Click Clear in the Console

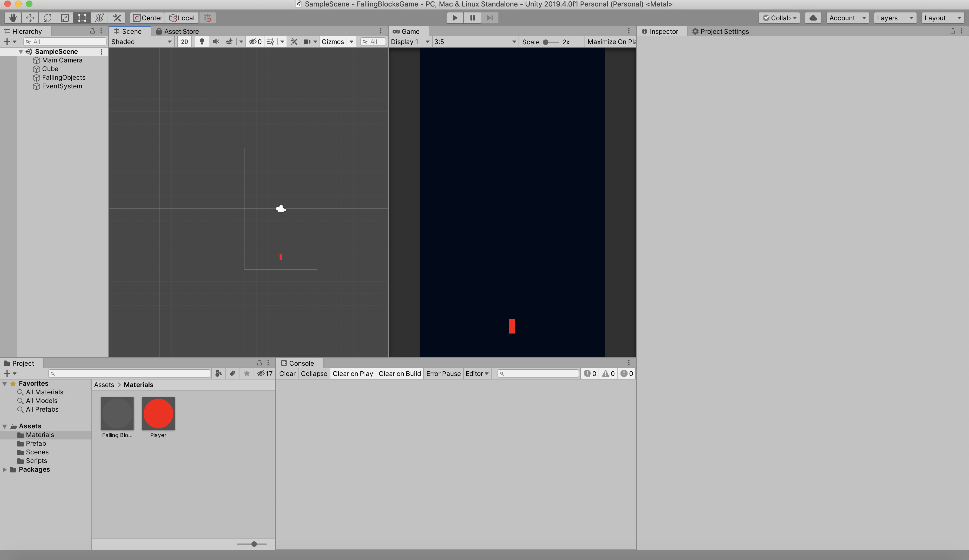coord(287,373)
